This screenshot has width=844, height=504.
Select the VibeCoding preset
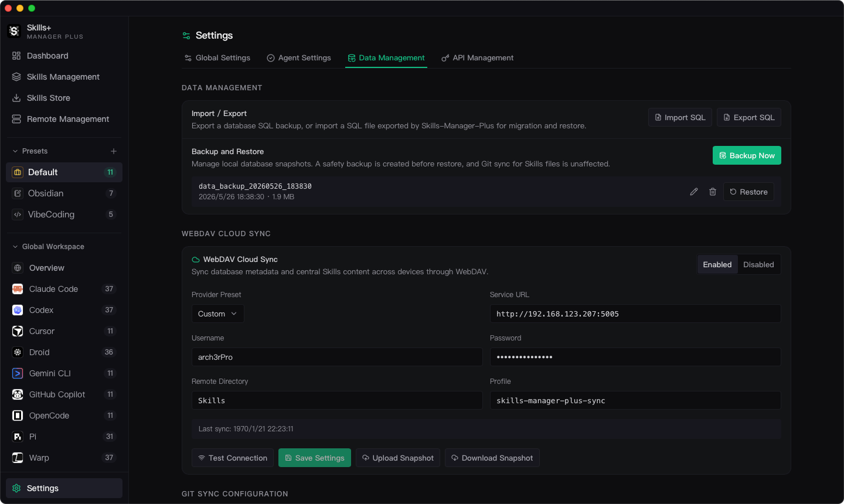coord(64,214)
